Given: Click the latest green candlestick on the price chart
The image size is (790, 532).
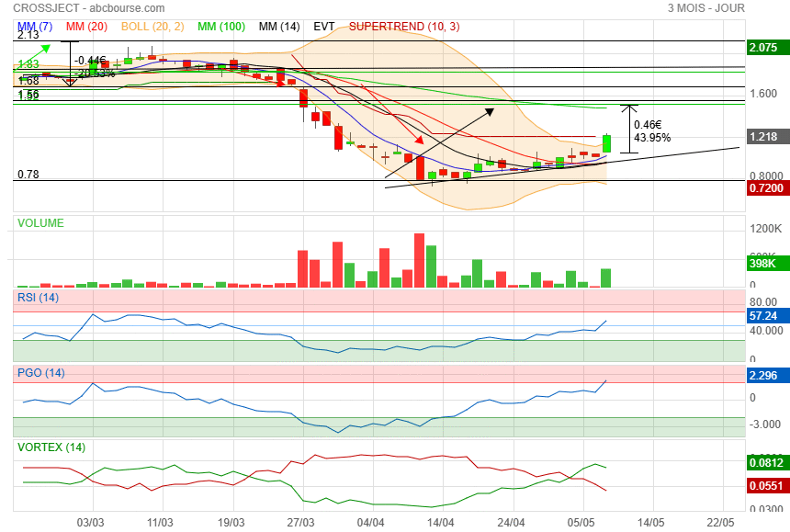Looking at the screenshot, I should coord(606,143).
